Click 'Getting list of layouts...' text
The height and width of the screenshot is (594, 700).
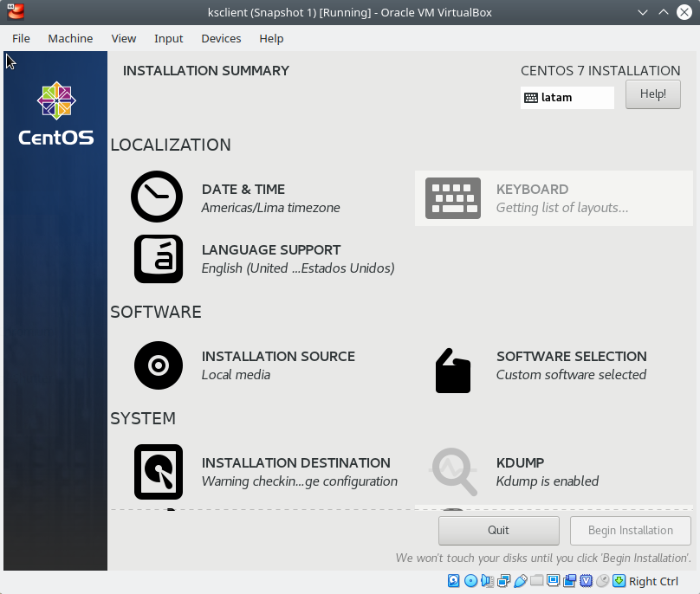click(562, 208)
